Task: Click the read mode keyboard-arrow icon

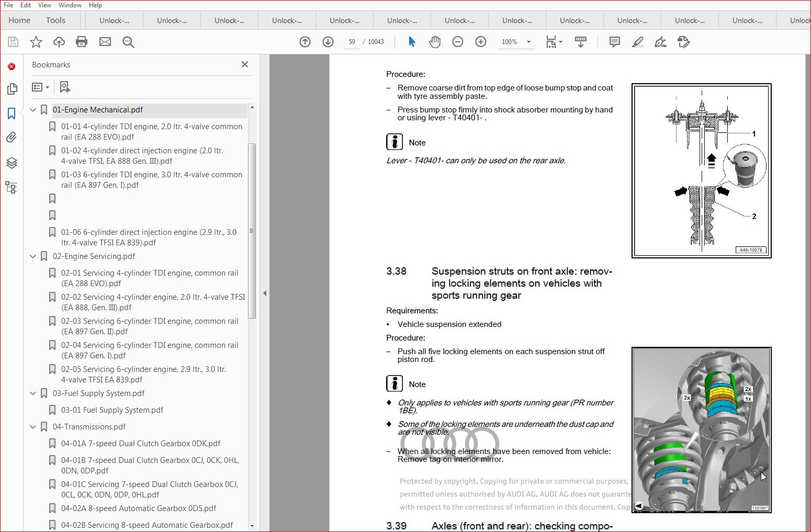Action: (581, 42)
